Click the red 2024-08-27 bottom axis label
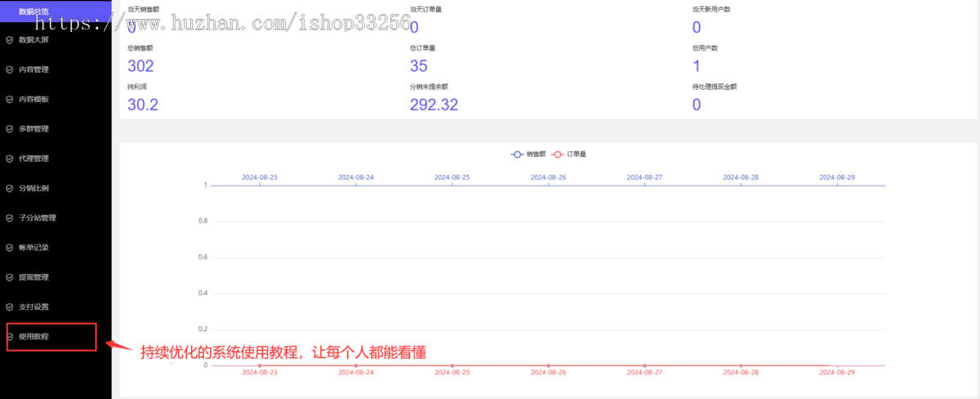This screenshot has width=980, height=399. pyautogui.click(x=644, y=372)
